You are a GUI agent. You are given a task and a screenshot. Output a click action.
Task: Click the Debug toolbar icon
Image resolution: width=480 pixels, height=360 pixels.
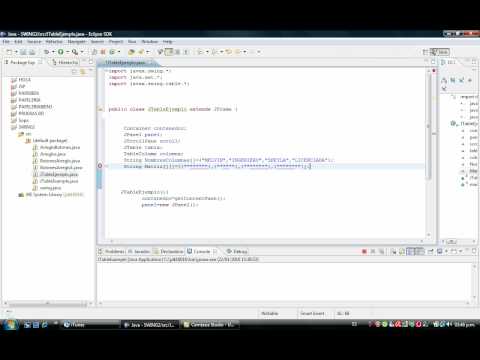(46, 52)
